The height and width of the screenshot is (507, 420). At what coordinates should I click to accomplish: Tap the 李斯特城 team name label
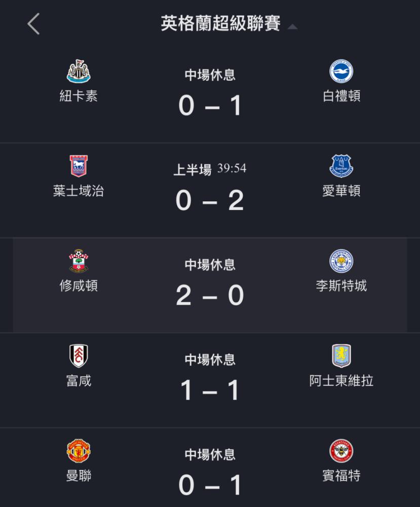pyautogui.click(x=341, y=285)
